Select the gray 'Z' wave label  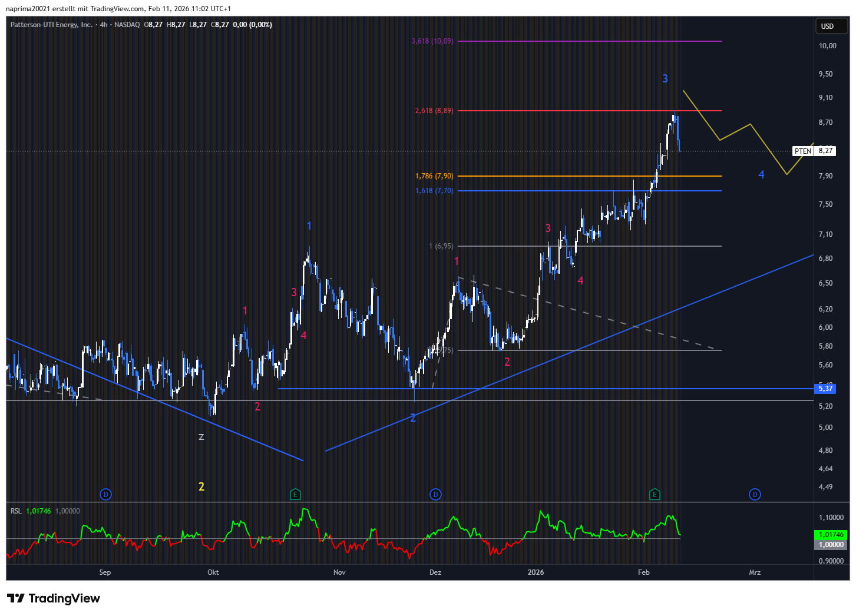[201, 437]
